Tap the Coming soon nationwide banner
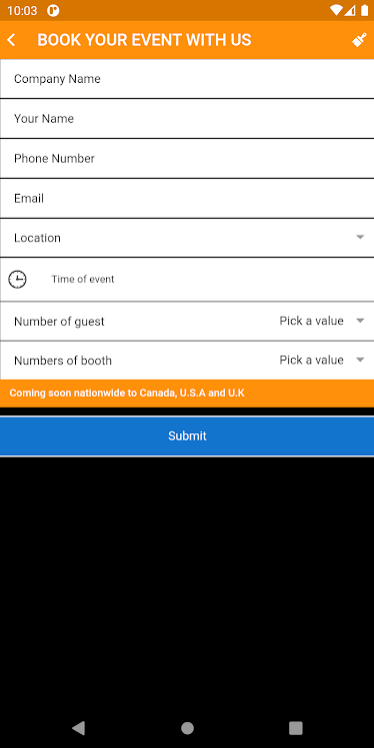This screenshot has width=374, height=748. [187, 394]
